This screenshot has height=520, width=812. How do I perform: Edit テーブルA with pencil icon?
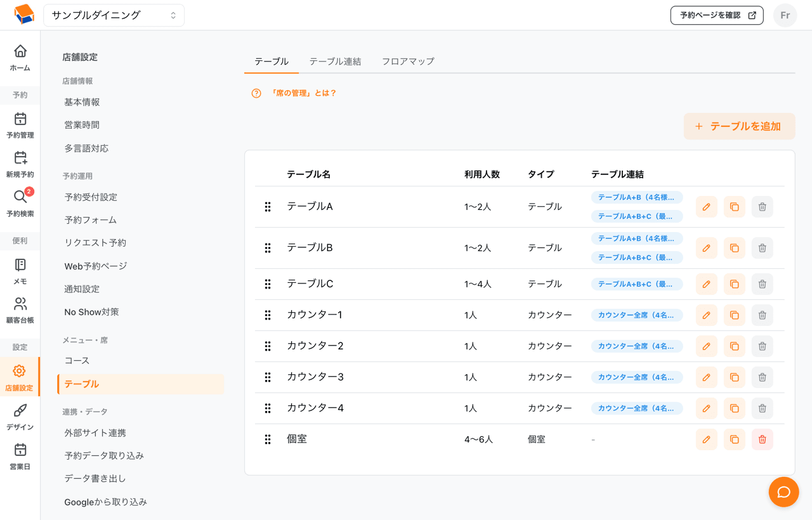point(707,207)
